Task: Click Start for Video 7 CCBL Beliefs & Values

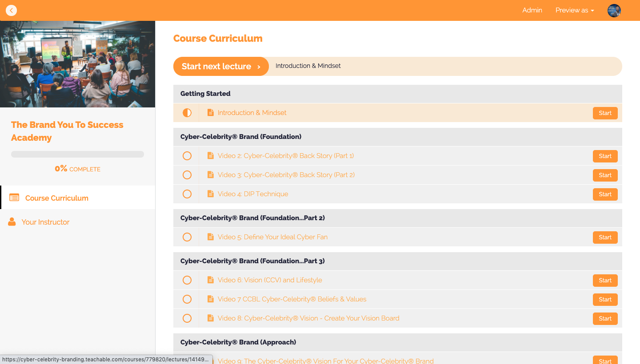Action: pos(605,300)
